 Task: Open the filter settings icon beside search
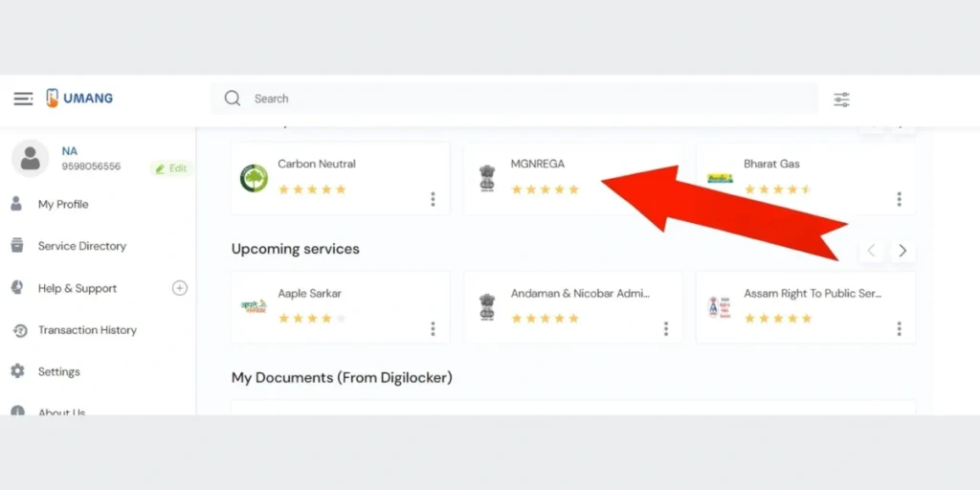[x=841, y=100]
